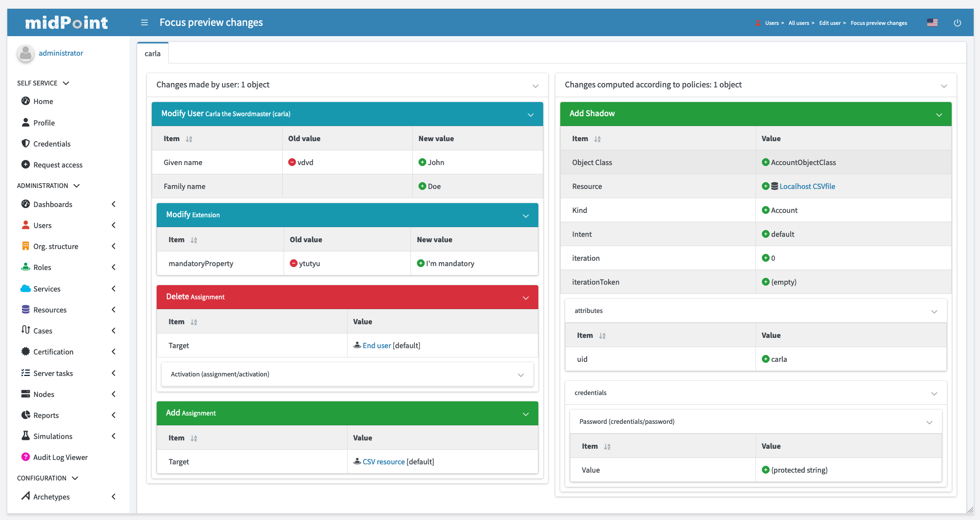Viewport: 980px width, 520px height.
Task: Click the Certification badge icon
Action: (x=25, y=352)
